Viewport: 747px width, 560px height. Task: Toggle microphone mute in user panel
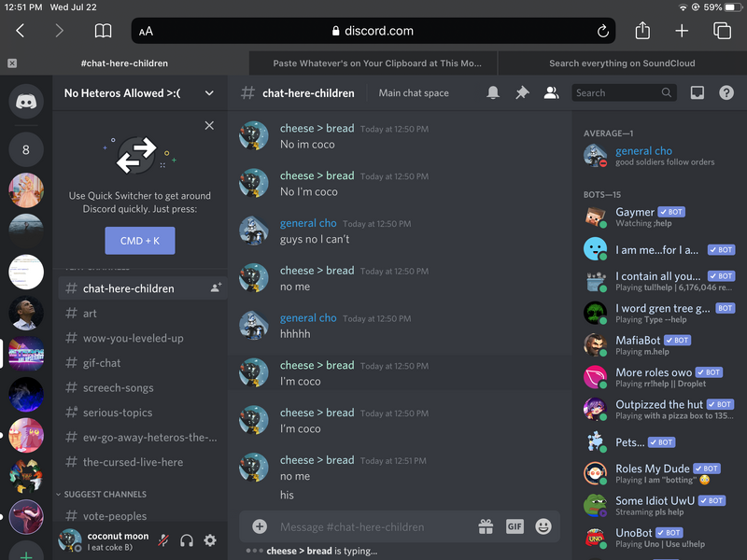[x=164, y=540]
